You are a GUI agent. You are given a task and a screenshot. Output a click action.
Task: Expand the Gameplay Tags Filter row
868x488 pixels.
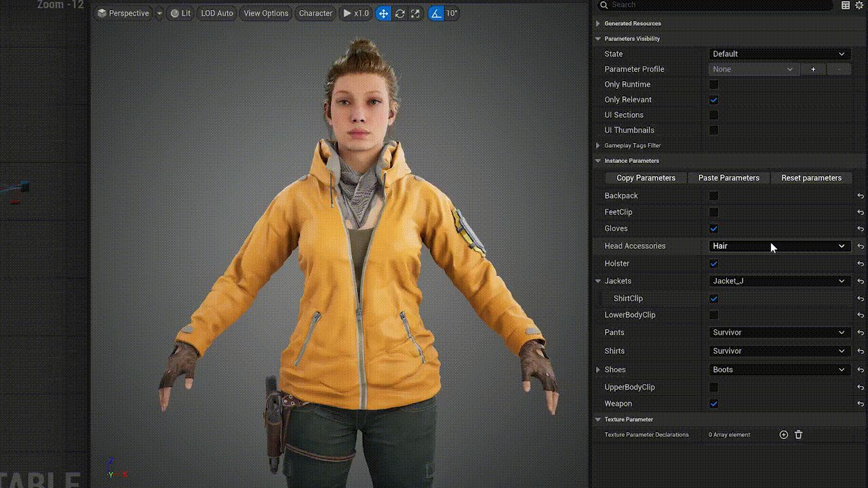598,145
